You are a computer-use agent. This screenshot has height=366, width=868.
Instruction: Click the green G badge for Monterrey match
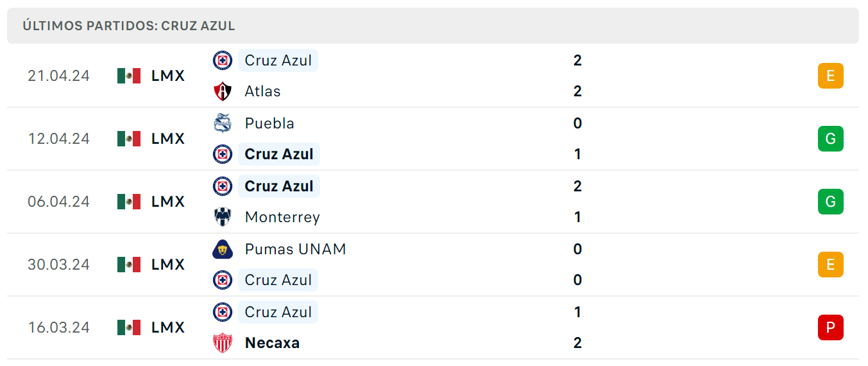point(830,202)
